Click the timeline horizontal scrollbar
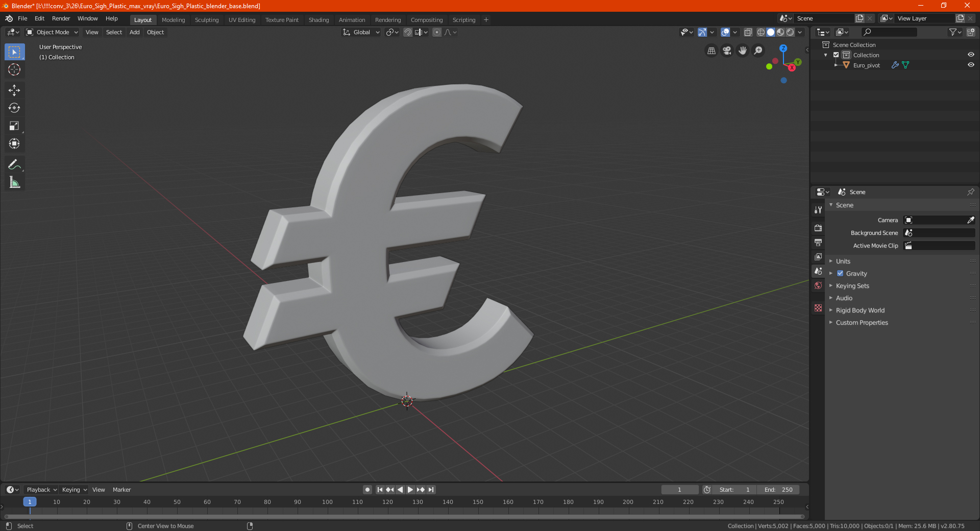Viewport: 980px width, 531px height. pyautogui.click(x=404, y=517)
